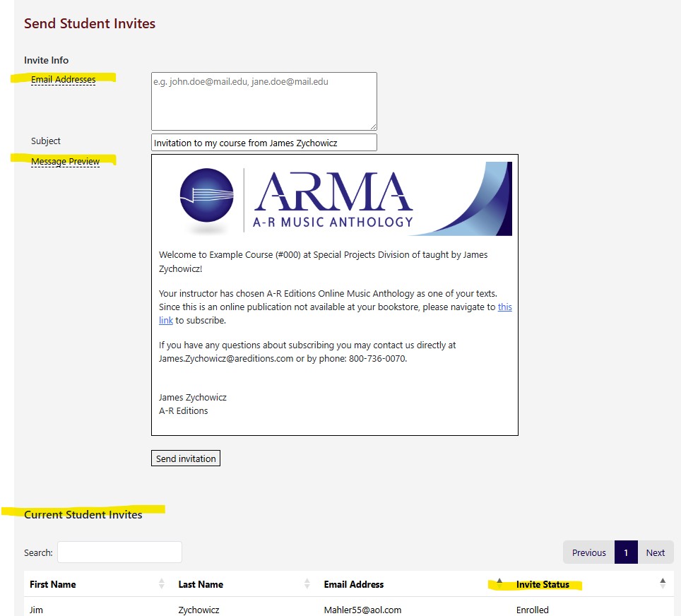Click into the Subject input field
The image size is (681, 616).
coord(263,143)
